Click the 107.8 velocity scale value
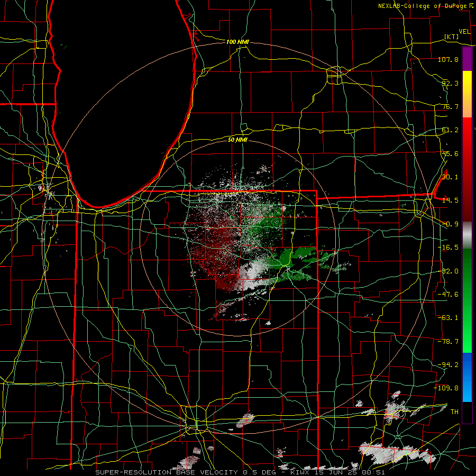This screenshot has height=476, width=476. (x=448, y=59)
